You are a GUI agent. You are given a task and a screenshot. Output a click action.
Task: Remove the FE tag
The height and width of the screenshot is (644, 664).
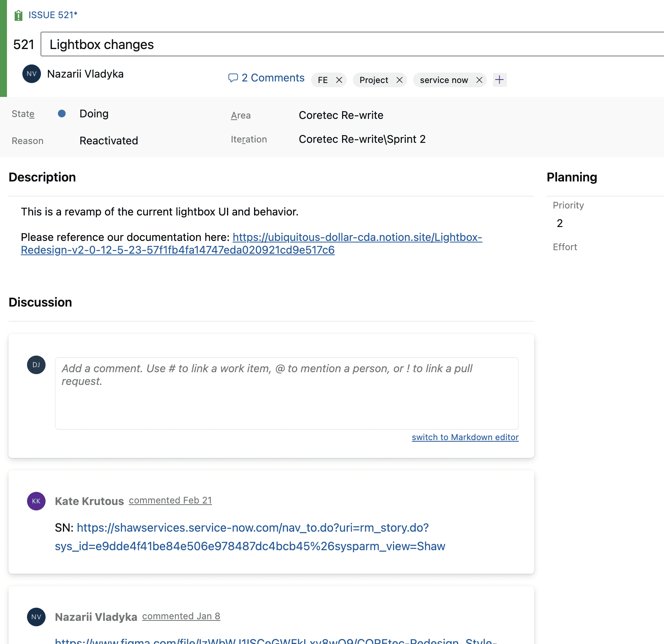point(339,80)
